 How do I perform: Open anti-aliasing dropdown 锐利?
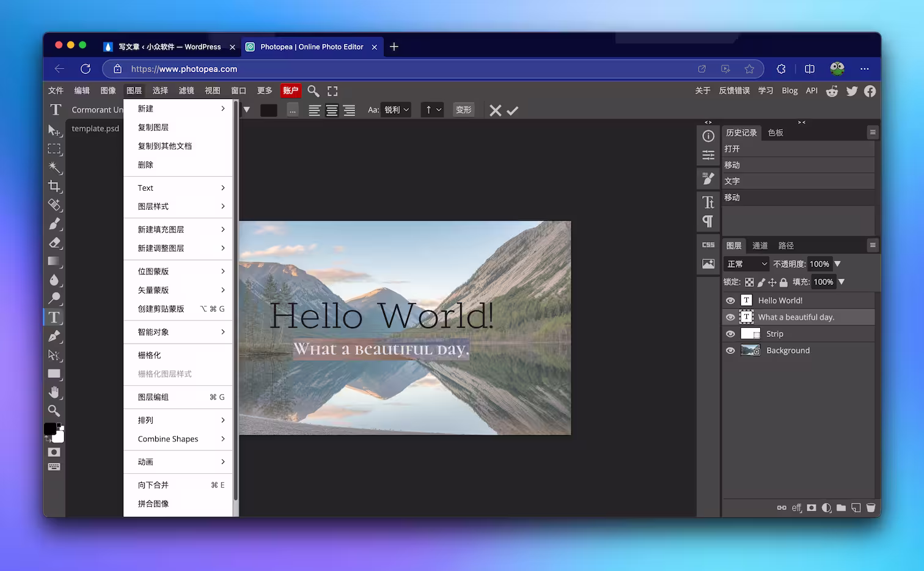point(397,110)
